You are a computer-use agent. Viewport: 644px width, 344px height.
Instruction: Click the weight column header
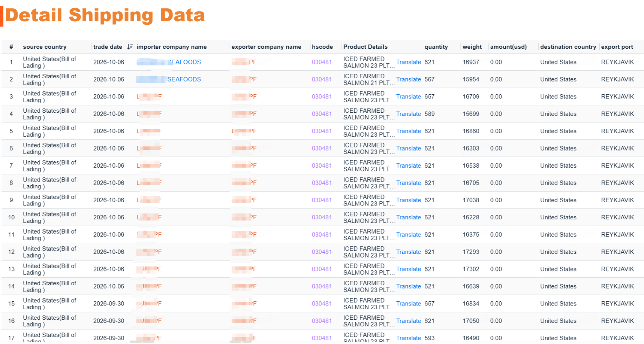(x=472, y=47)
